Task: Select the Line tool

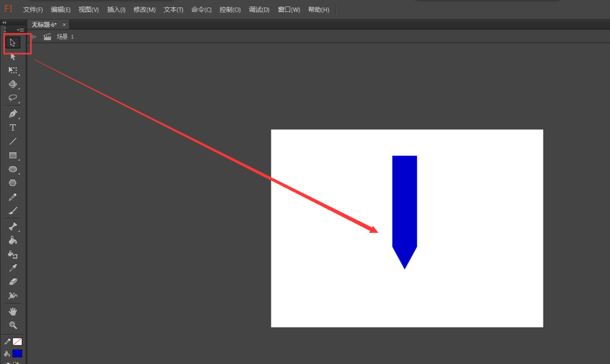Action: pos(12,141)
